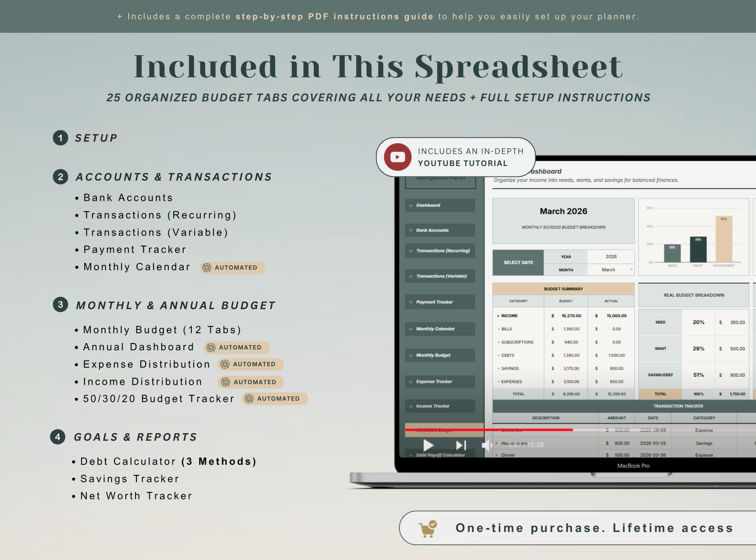Collapse the SUBSCRIPTIONS category row
Viewport: 756px width, 560px height.
pos(498,342)
